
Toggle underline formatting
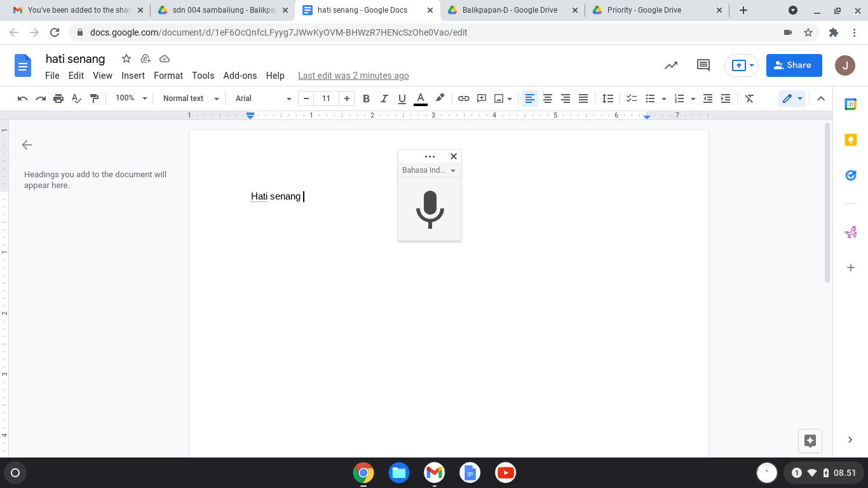[x=402, y=98]
